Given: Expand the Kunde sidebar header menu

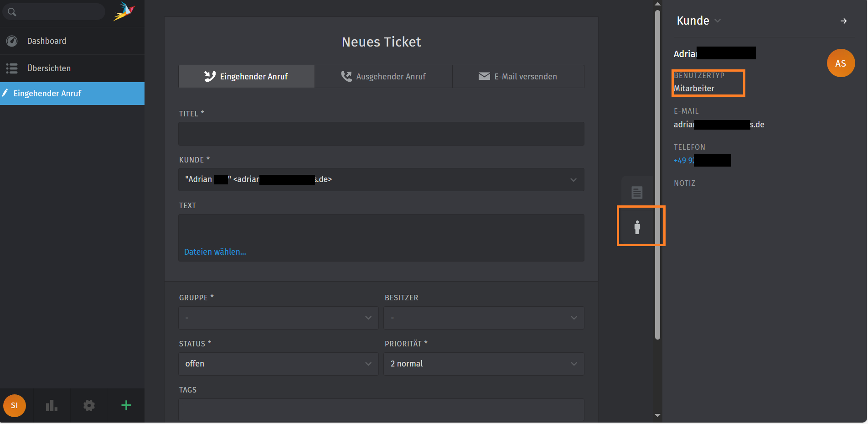Looking at the screenshot, I should point(718,21).
